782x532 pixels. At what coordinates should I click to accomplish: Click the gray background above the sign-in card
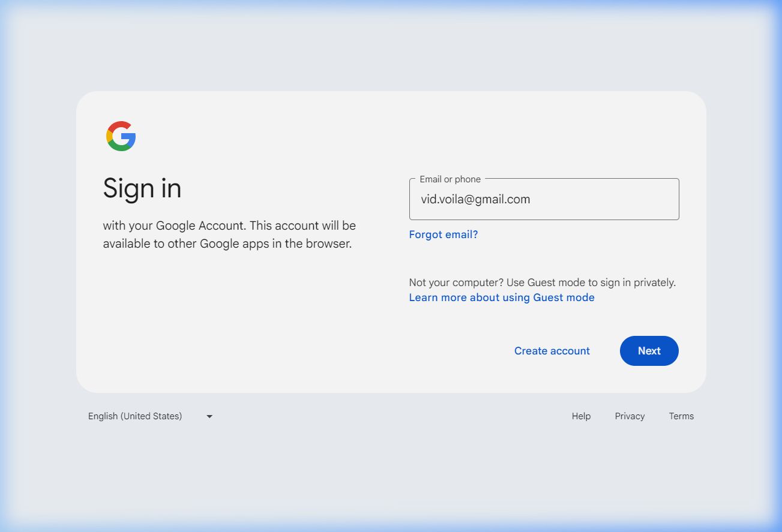pyautogui.click(x=390, y=48)
